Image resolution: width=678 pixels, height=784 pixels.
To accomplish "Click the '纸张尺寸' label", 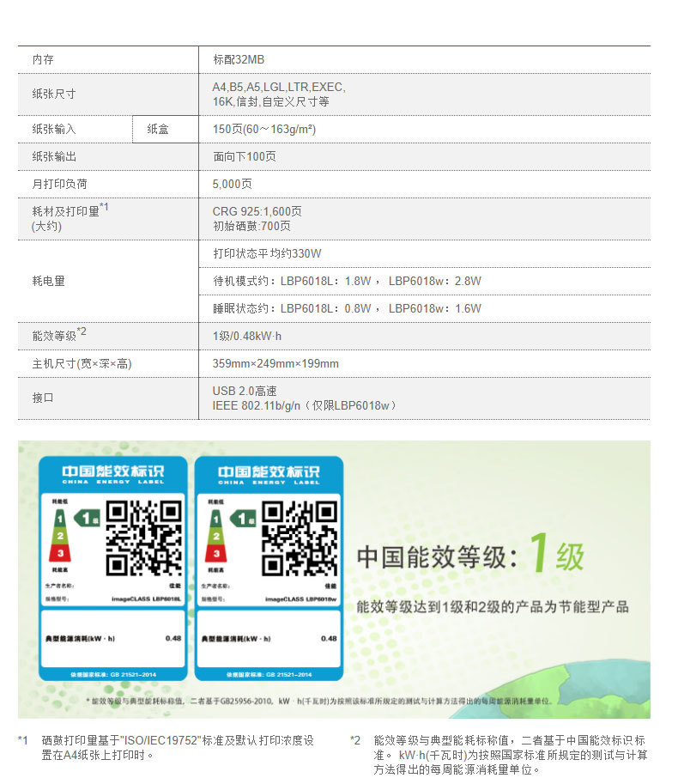I will (54, 94).
